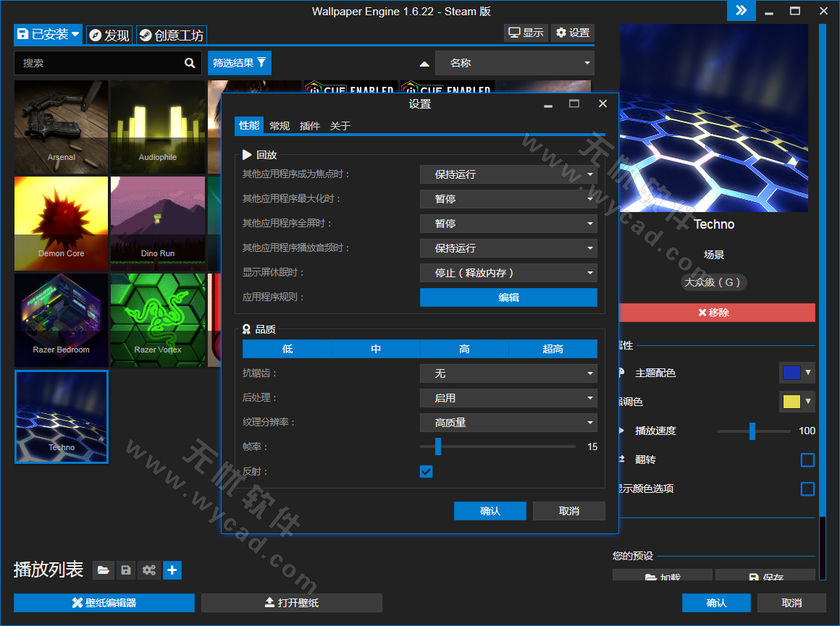Click the search magnifier icon
Image resolution: width=840 pixels, height=626 pixels.
[190, 63]
